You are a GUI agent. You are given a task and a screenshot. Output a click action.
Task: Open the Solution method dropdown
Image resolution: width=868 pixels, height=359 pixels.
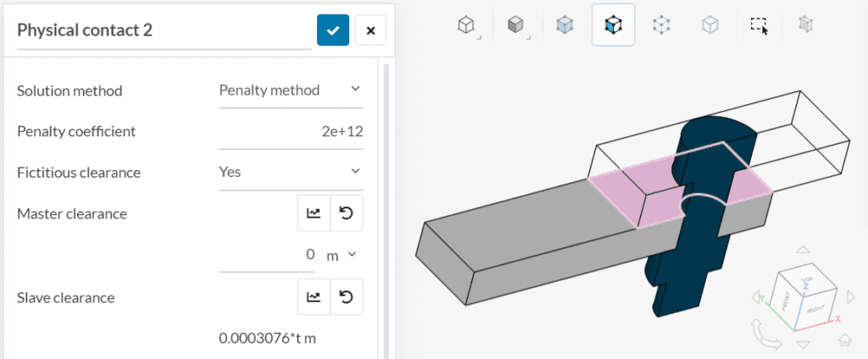point(290,90)
